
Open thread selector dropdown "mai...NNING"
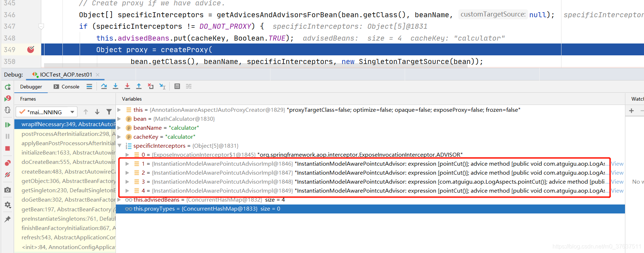[x=47, y=112]
